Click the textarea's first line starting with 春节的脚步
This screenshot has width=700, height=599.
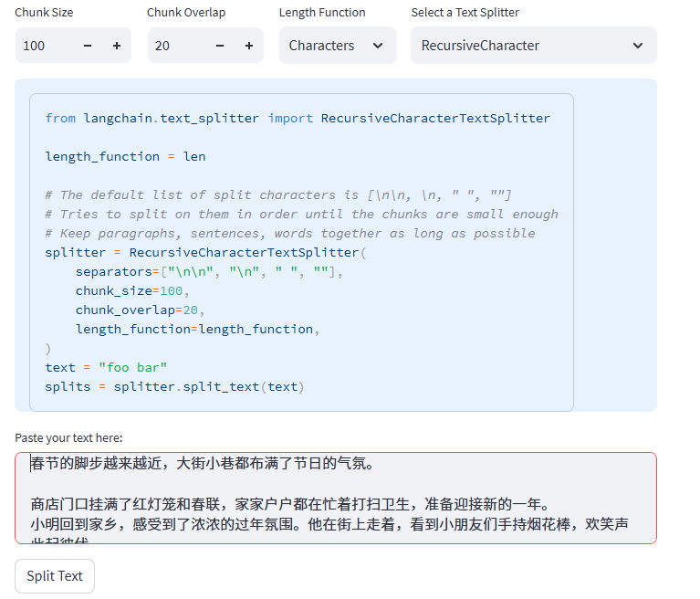(x=203, y=464)
